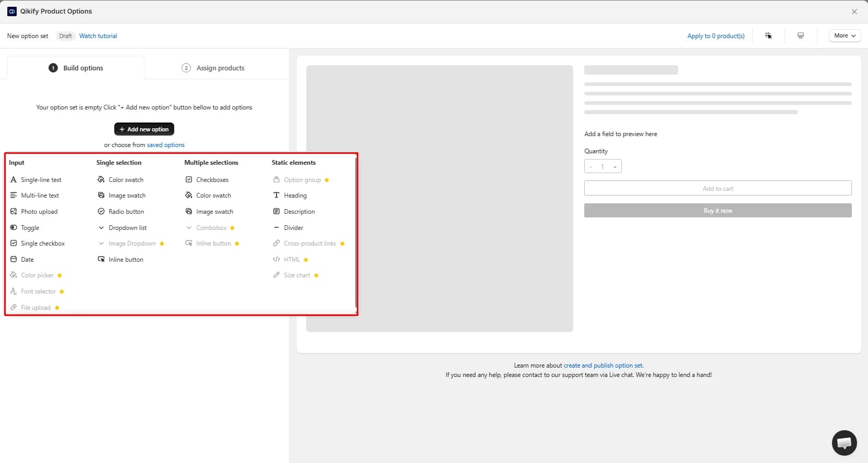Click Apply to 0 product(s)

[x=716, y=36]
